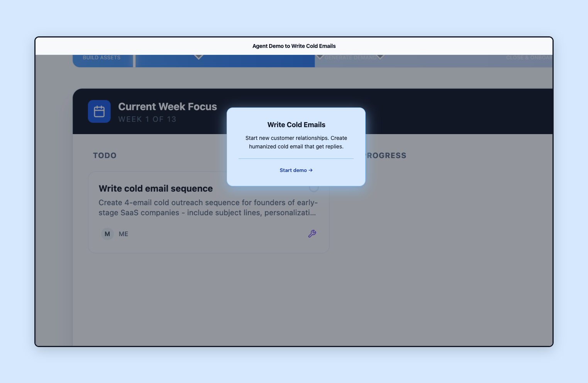588x383 pixels.
Task: Click the TODO column heading
Action: 105,155
